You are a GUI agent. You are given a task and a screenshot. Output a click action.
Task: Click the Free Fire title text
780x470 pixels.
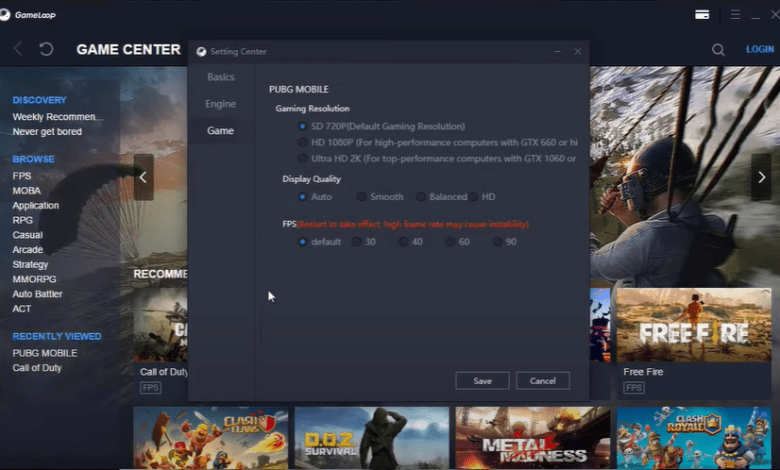643,372
